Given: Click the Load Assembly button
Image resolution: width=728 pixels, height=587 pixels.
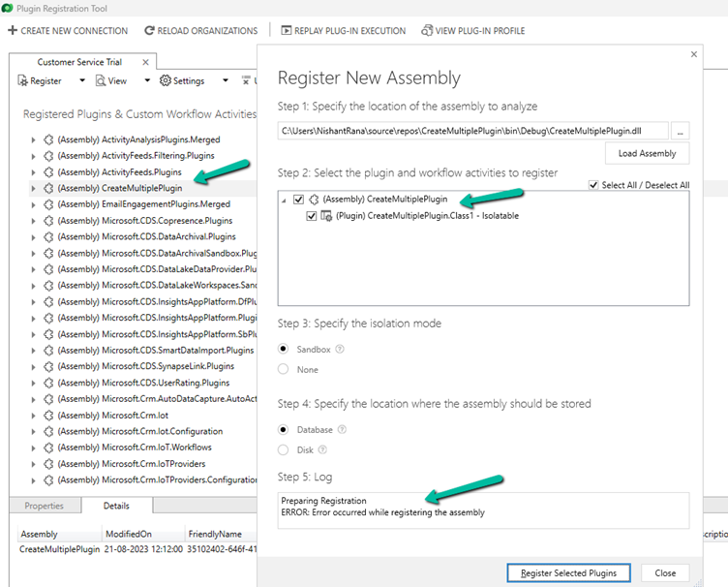Looking at the screenshot, I should [647, 153].
